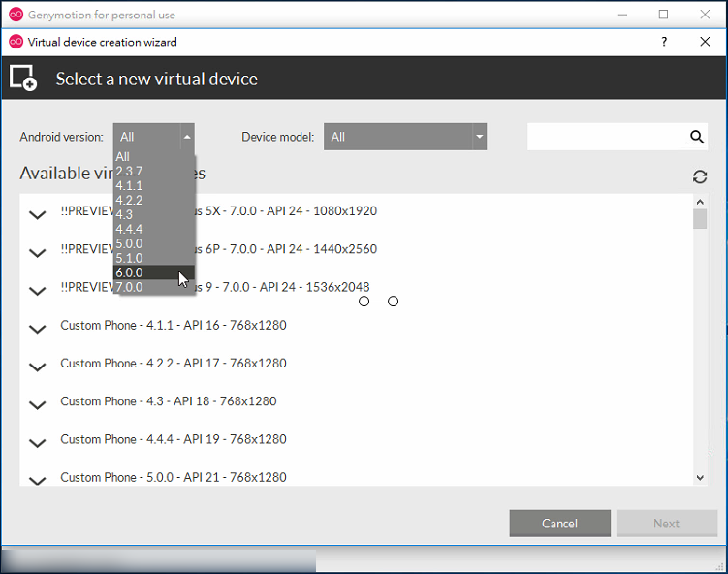The height and width of the screenshot is (574, 728).
Task: Expand Custom Phone 4.1.1 API 16 entry
Action: click(x=37, y=329)
